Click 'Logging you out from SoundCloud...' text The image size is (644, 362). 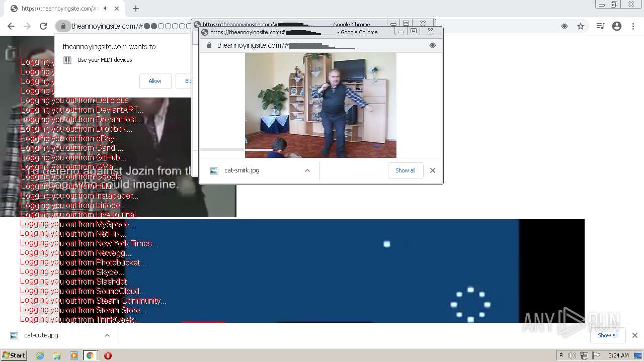[83, 291]
